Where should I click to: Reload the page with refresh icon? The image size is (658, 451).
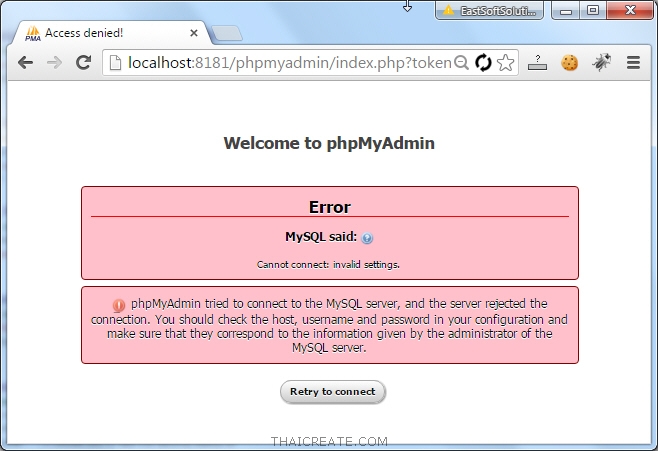pyautogui.click(x=84, y=63)
